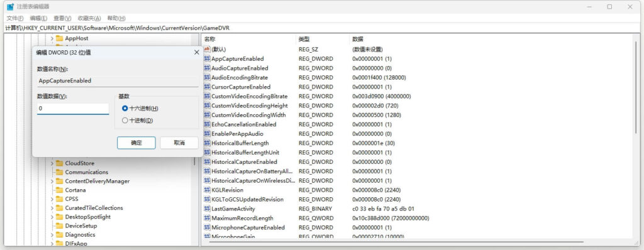The height and width of the screenshot is (250, 644).
Task: Select the 十六进制 hexadecimal radio button
Action: point(125,109)
